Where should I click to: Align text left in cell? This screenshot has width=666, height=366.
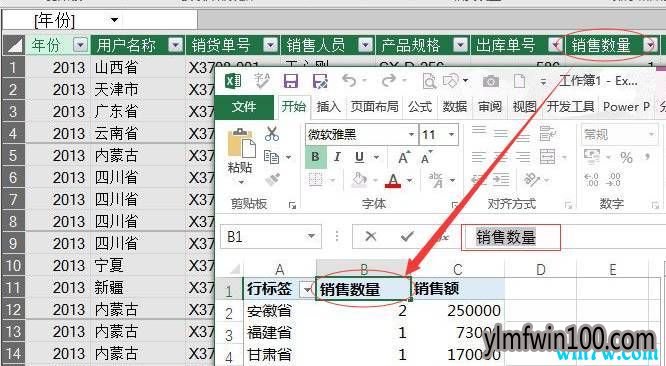click(479, 157)
